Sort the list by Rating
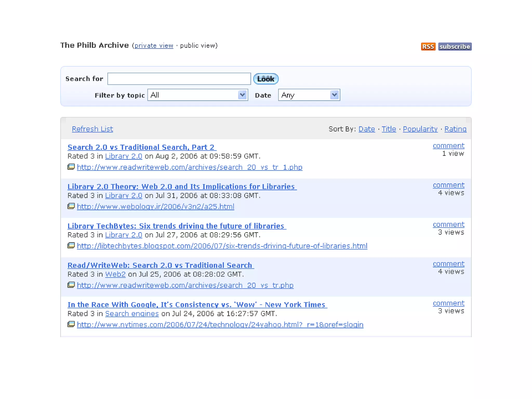Screen dimensions: 532x399 pos(455,129)
